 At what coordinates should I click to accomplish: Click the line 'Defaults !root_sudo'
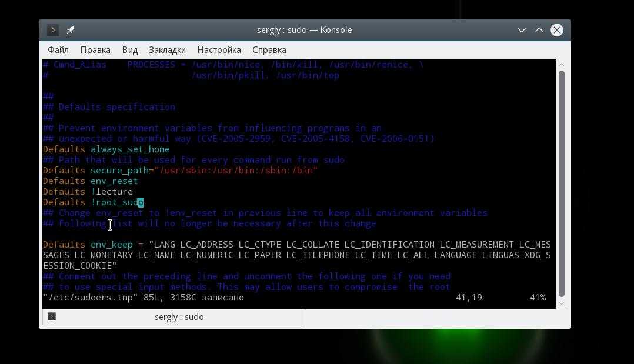tap(93, 202)
